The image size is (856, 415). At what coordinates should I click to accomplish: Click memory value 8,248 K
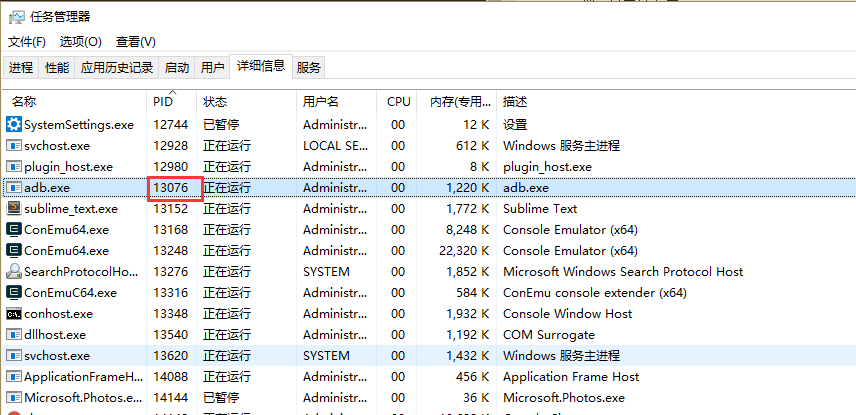467,229
